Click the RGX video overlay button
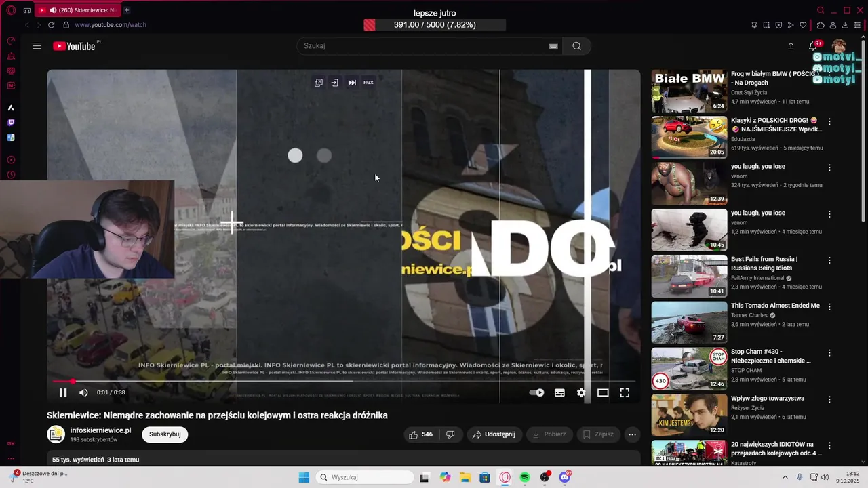Image resolution: width=868 pixels, height=488 pixels. [x=368, y=83]
